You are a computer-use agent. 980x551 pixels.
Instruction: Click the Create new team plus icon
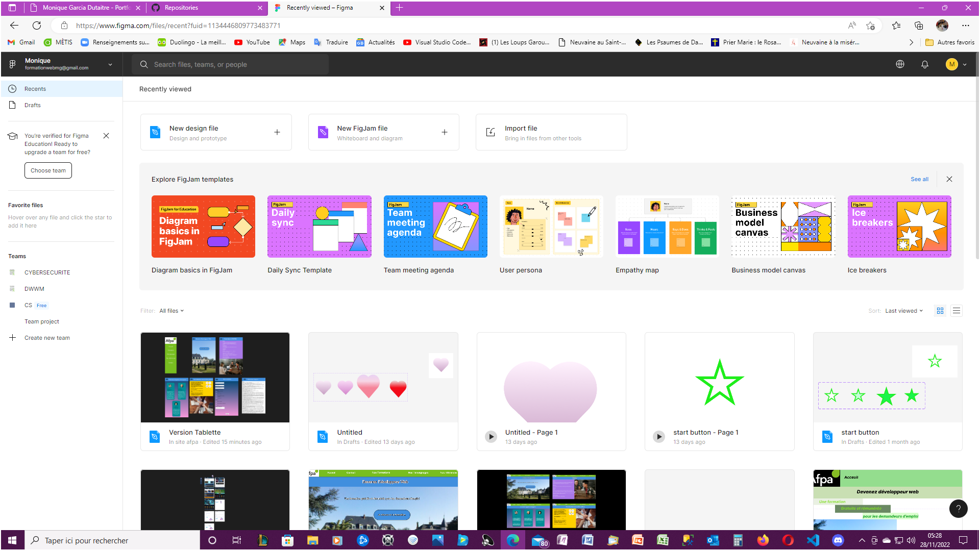pyautogui.click(x=13, y=338)
